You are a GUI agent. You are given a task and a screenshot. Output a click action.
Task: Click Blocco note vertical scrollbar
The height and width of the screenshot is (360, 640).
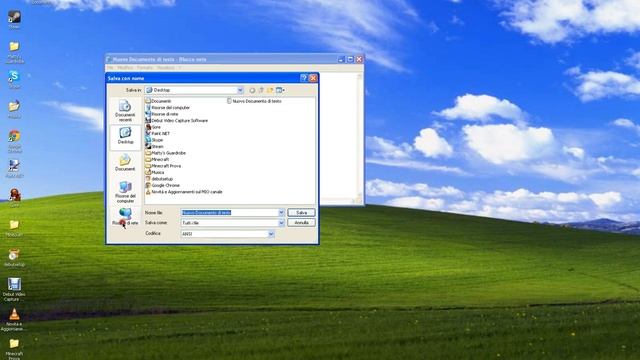pos(360,136)
